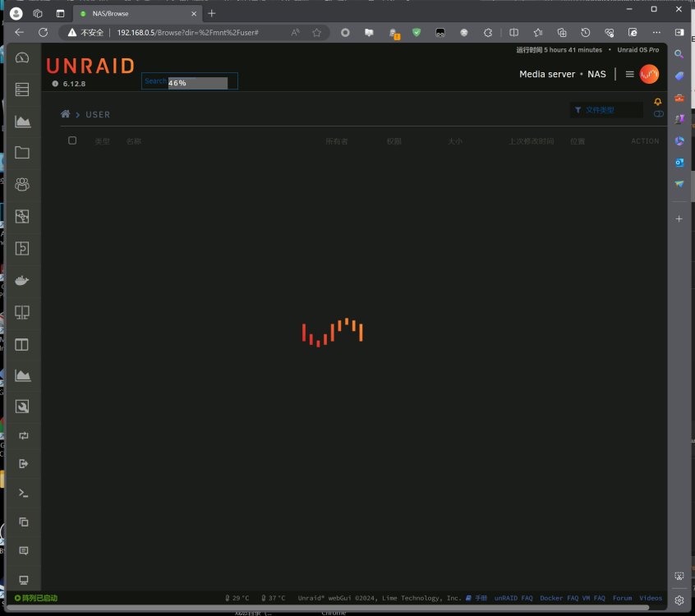The image size is (695, 616).
Task: Open the browser collections icon
Action: point(562,32)
